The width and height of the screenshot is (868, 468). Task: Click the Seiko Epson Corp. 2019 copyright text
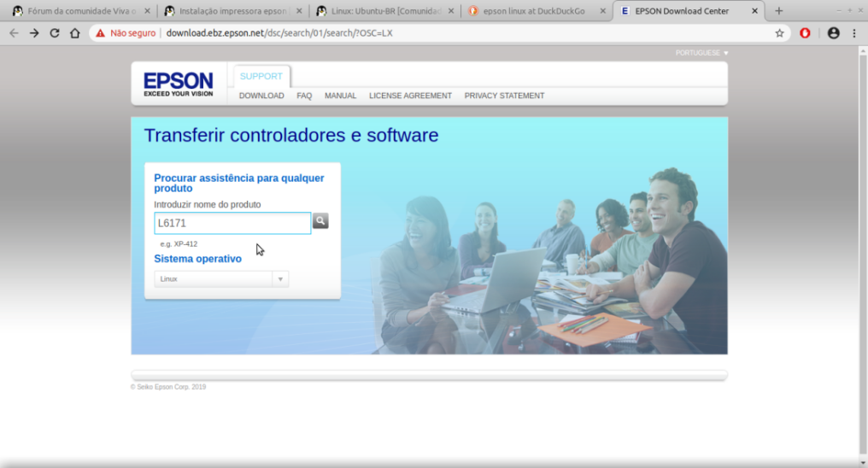coord(168,387)
